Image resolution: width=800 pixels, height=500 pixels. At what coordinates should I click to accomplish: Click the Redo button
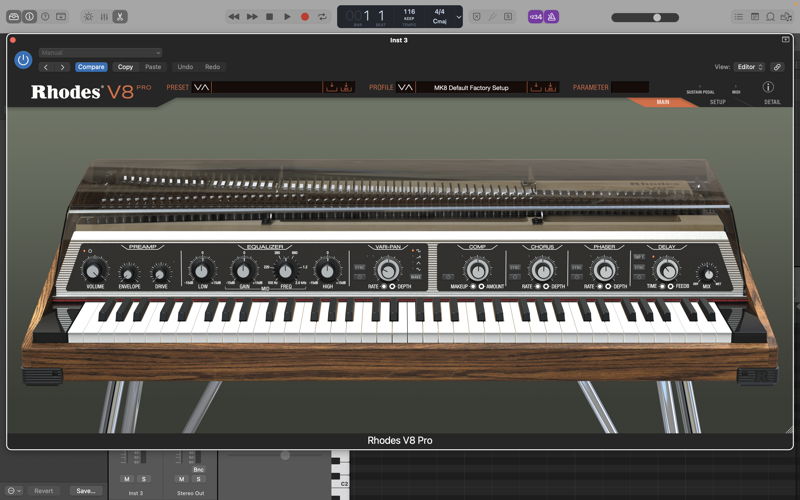point(212,67)
